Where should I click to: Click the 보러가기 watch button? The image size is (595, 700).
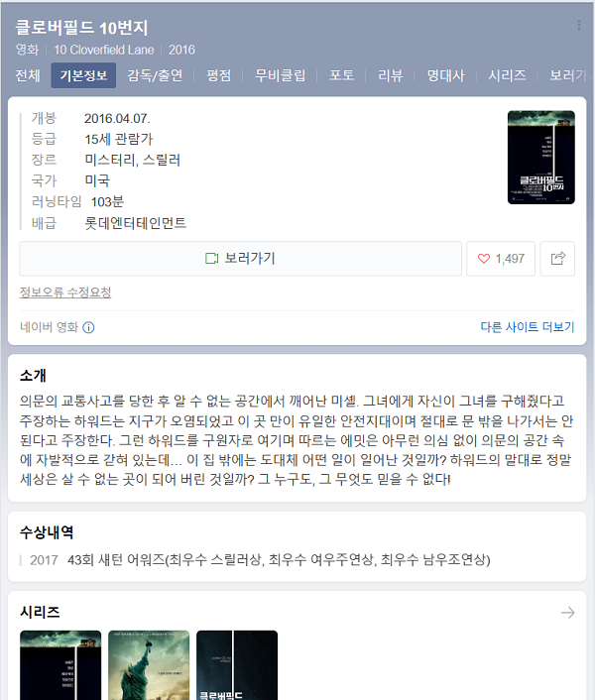(240, 259)
